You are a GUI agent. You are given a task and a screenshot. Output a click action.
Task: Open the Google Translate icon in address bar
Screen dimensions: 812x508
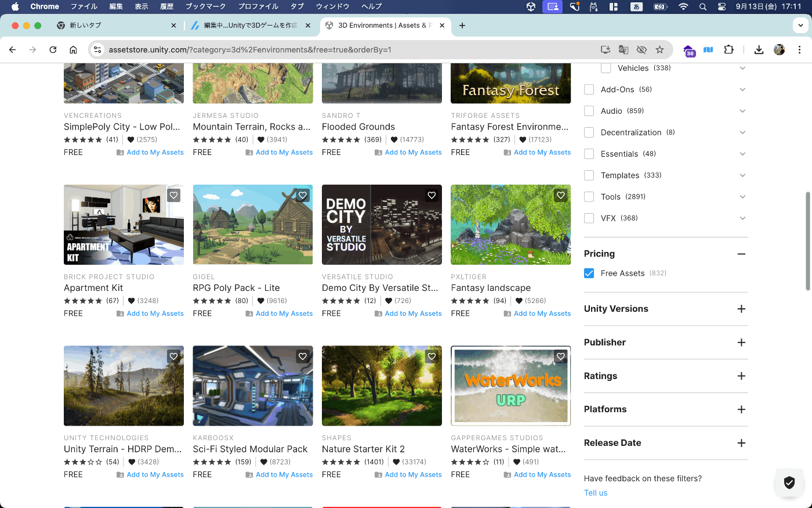(623, 50)
